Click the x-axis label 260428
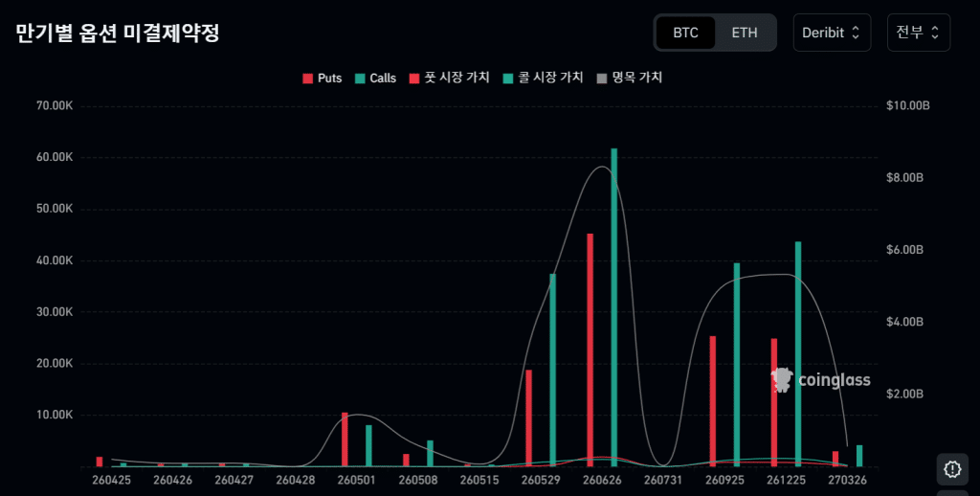The height and width of the screenshot is (496, 980). click(295, 481)
